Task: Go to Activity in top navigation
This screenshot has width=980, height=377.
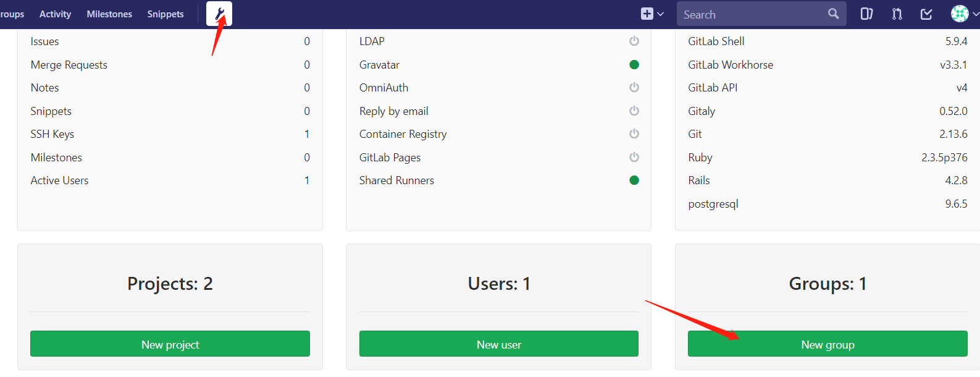Action: [55, 14]
